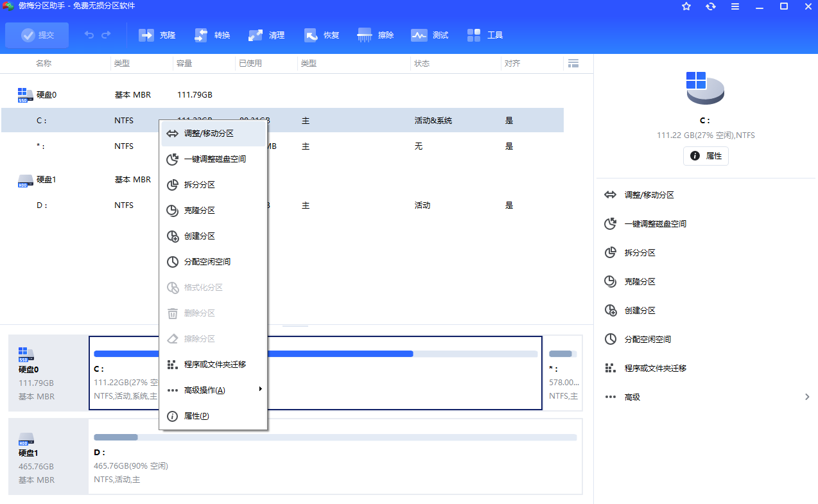Open the 工具 (Tools) toolbar icon

tap(485, 35)
